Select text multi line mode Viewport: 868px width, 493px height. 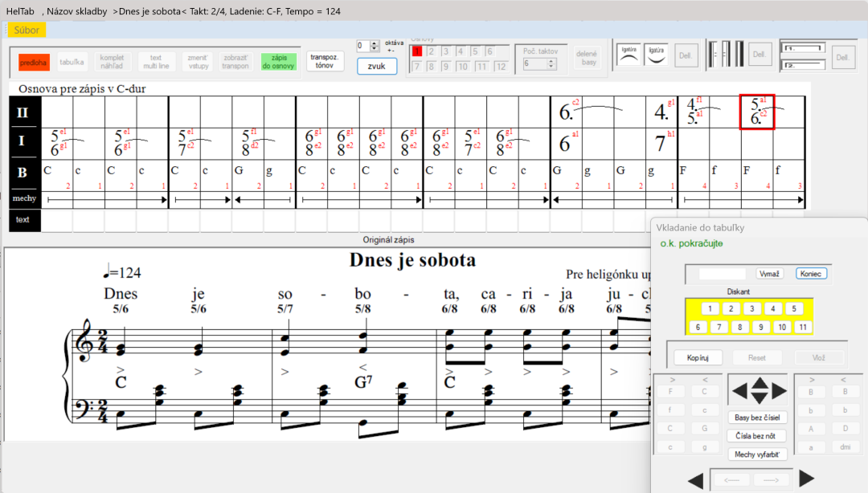tap(156, 61)
